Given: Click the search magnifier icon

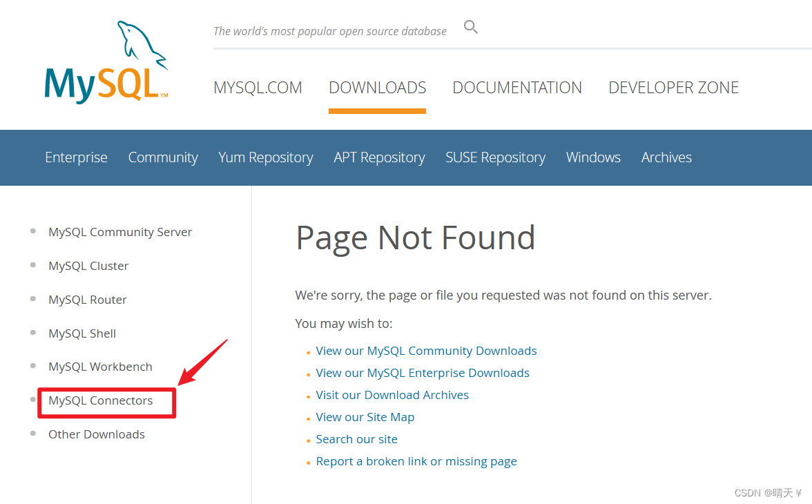Looking at the screenshot, I should pos(470,26).
